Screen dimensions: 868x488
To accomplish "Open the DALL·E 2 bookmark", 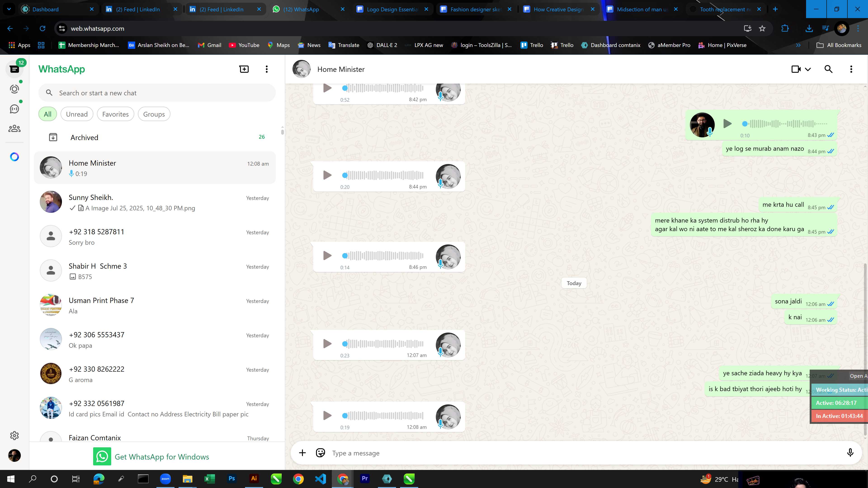I will (x=382, y=45).
